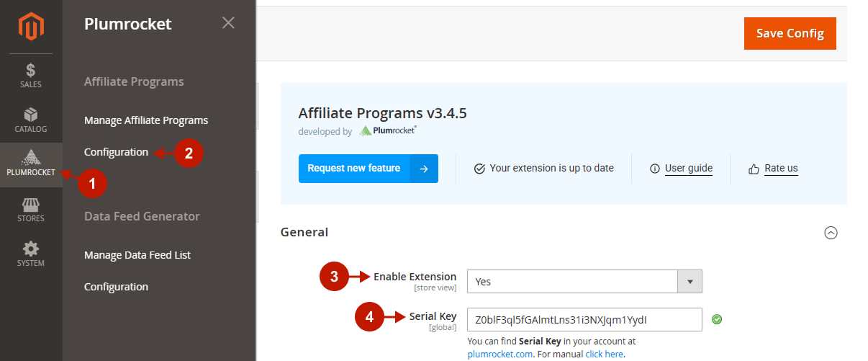Screen dimensions: 868x361
Task: Click the up-to-date checkmark icon
Action: click(x=479, y=169)
